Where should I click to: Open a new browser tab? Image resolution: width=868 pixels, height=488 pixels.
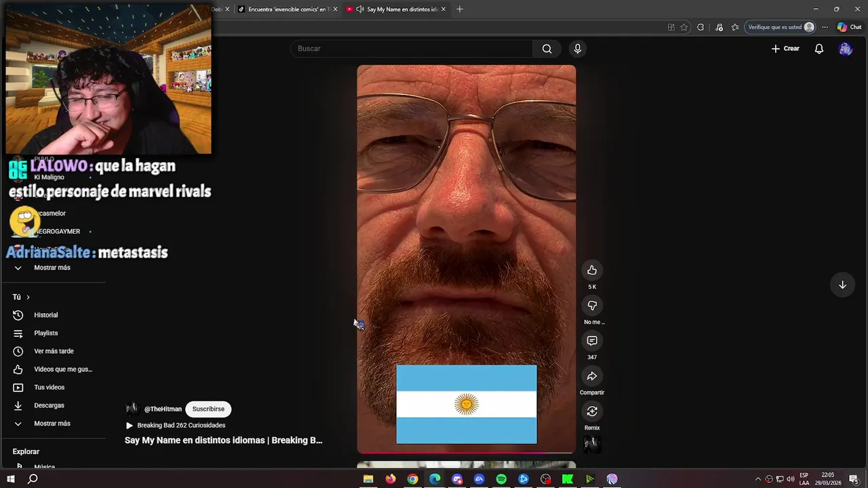coord(460,9)
